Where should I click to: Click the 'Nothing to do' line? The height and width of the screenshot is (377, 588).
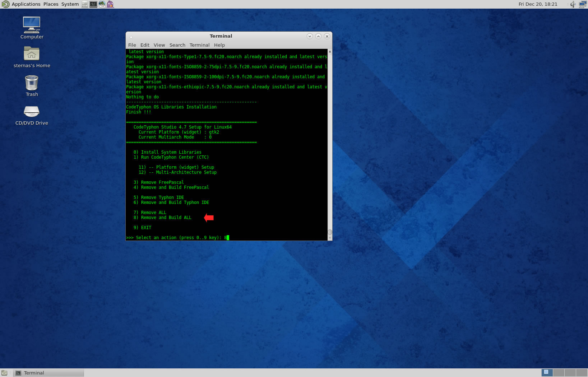pos(142,97)
